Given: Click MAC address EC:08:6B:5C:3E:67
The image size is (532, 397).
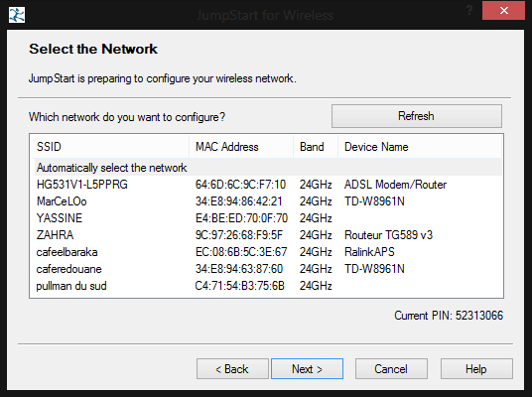Looking at the screenshot, I should click(x=241, y=252).
